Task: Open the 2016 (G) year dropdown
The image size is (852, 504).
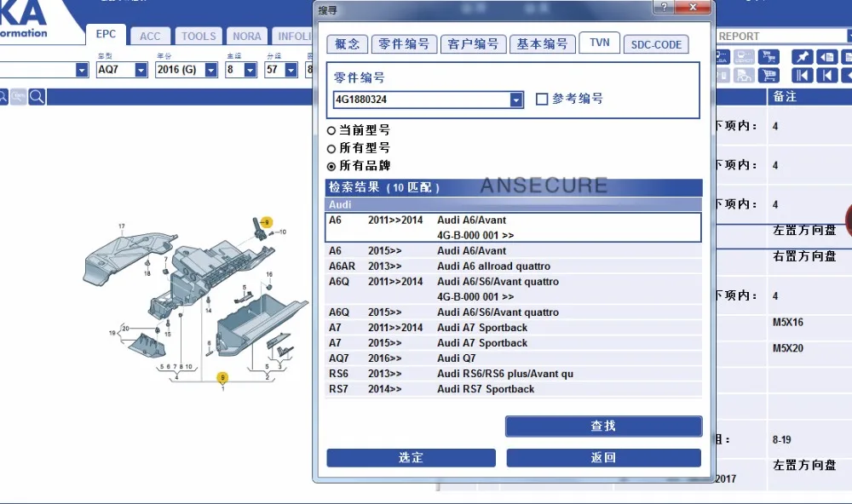Action: coord(210,70)
